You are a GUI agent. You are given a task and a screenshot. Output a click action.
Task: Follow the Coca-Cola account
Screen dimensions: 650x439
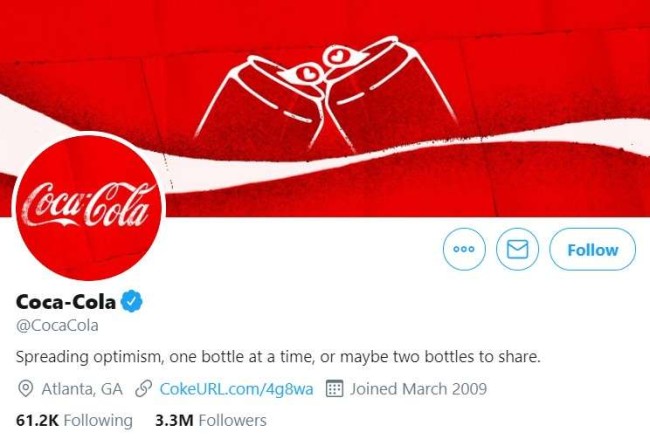pos(592,250)
